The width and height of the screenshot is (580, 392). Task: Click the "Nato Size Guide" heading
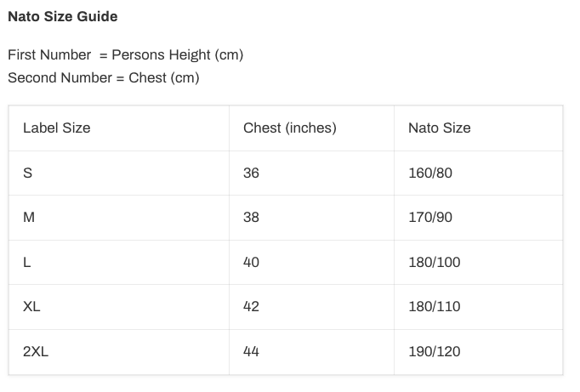[x=63, y=16]
